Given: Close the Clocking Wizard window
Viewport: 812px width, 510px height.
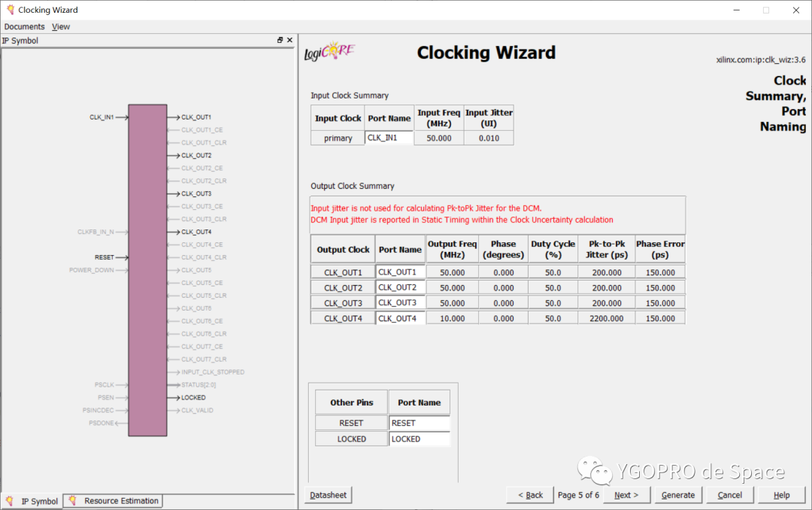Looking at the screenshot, I should (x=796, y=10).
